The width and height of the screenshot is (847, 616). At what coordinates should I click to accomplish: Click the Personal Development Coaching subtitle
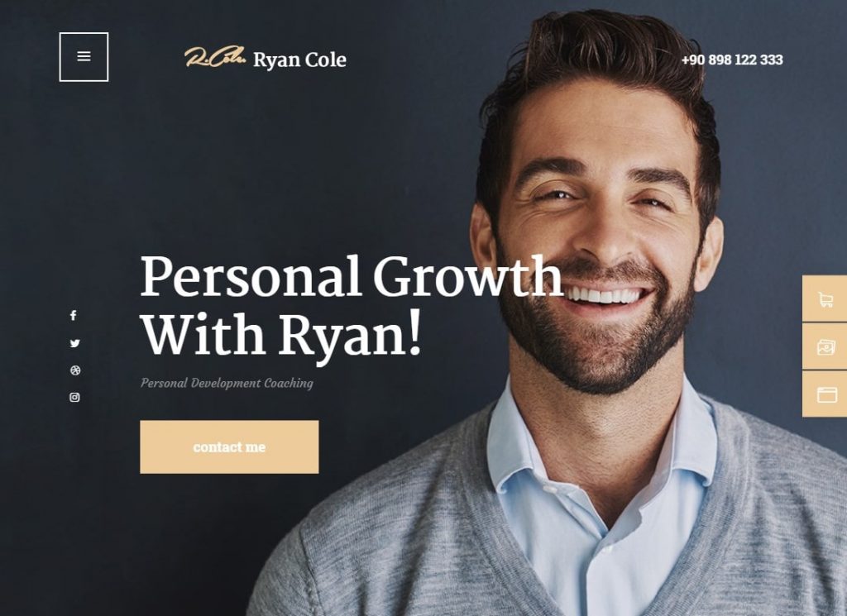227,384
